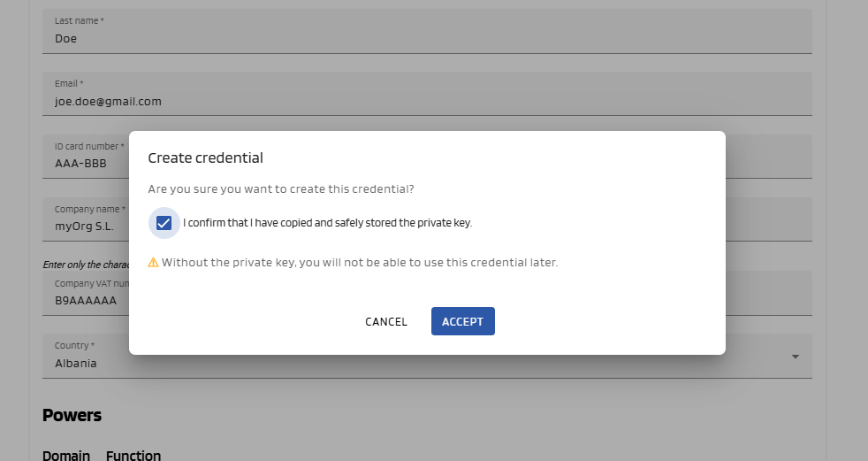
Task: Select the ID card number field
Action: pyautogui.click(x=86, y=164)
